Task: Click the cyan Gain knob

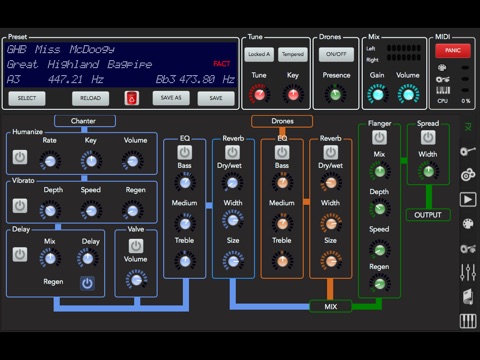Action: [x=378, y=95]
